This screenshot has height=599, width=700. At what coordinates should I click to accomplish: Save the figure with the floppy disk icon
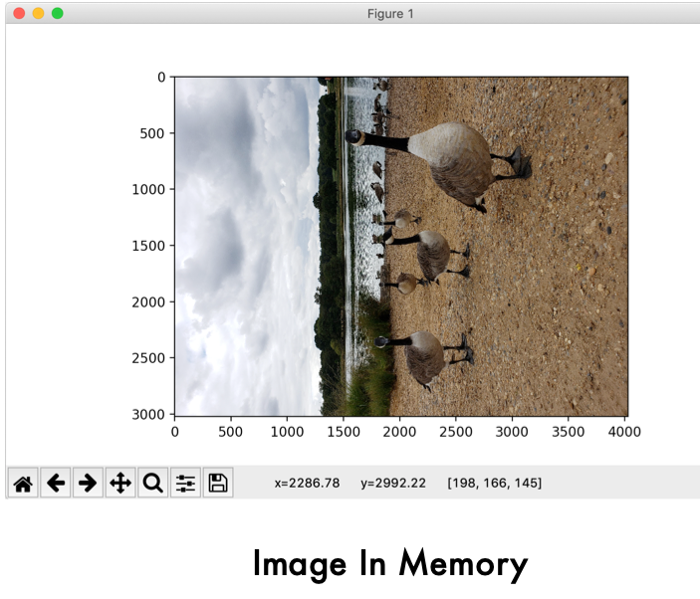(217, 484)
